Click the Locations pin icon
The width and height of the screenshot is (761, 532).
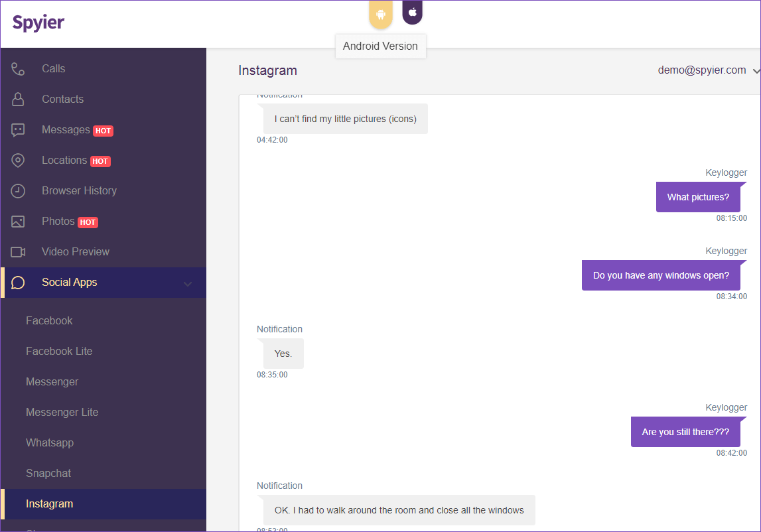[18, 161]
